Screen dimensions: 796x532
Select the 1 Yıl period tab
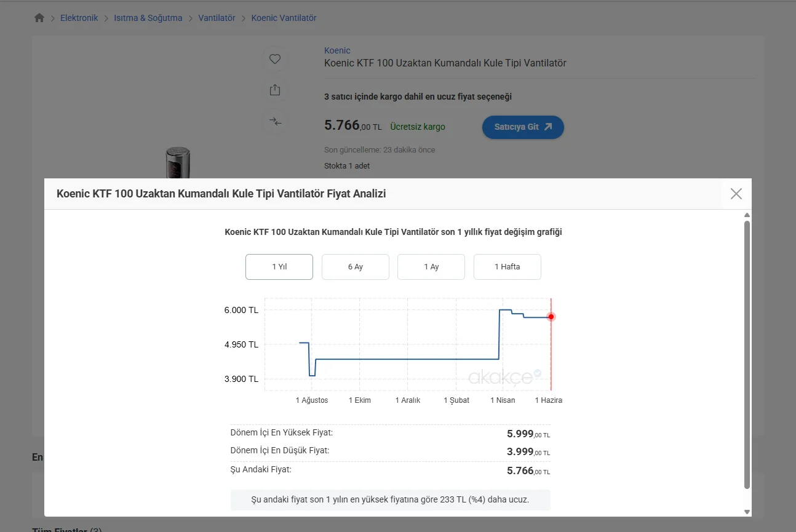click(279, 267)
